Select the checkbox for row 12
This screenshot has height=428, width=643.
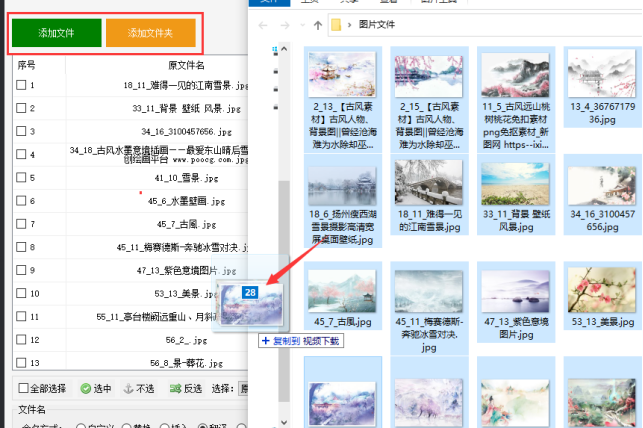(x=21, y=339)
